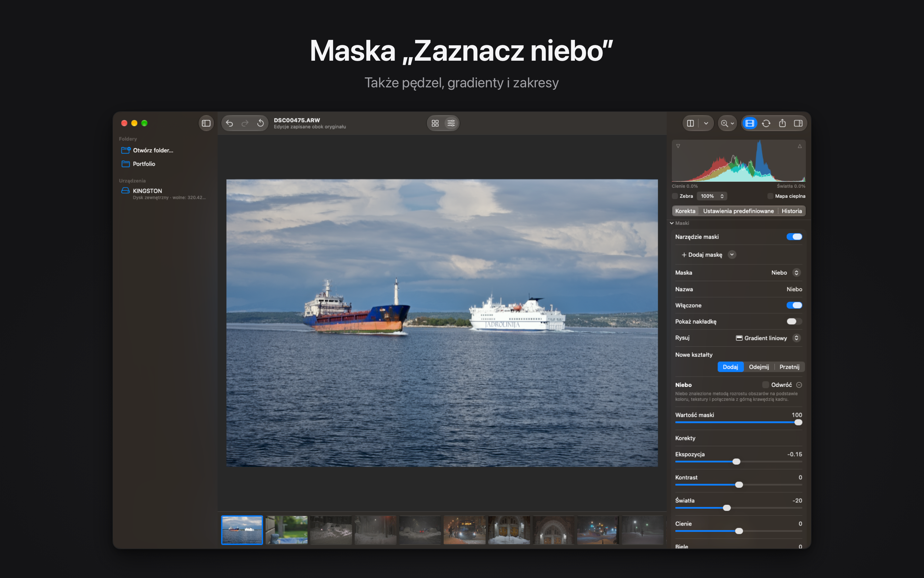Select the Przetnij shape mode
This screenshot has height=578, width=924.
tap(789, 367)
